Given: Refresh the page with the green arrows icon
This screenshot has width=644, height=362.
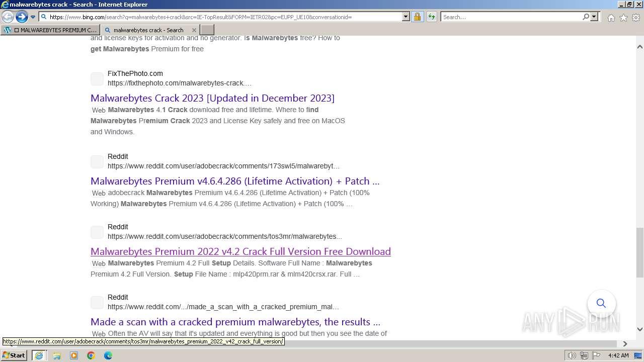Looking at the screenshot, I should pos(431,17).
